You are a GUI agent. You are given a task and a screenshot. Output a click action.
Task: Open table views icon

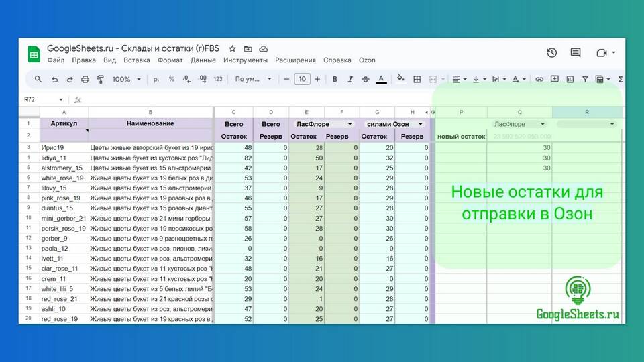600,79
